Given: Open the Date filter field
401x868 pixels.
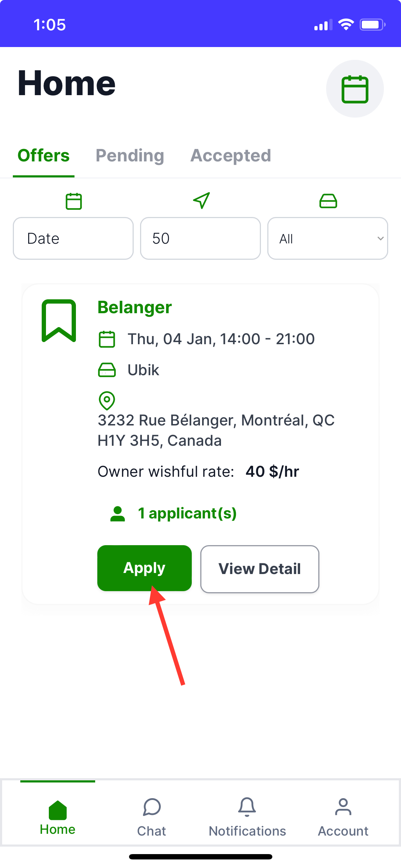Looking at the screenshot, I should 73,238.
